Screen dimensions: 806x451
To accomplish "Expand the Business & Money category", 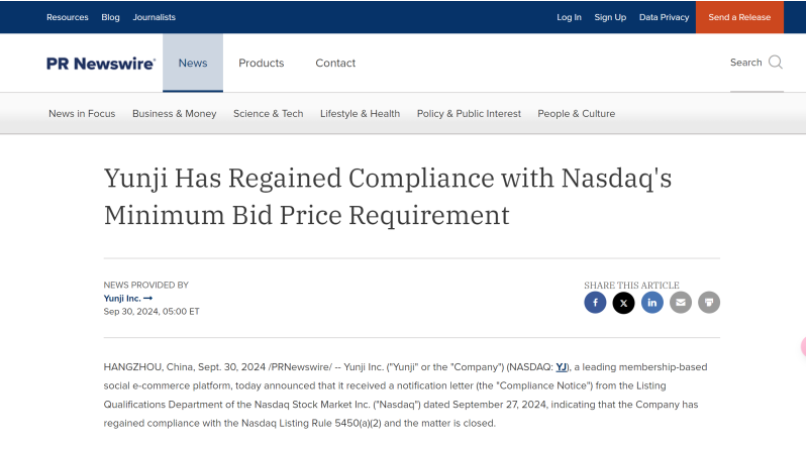I will click(174, 114).
